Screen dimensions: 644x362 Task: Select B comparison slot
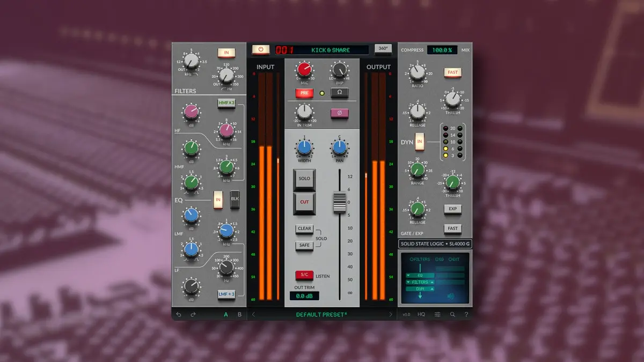click(240, 314)
